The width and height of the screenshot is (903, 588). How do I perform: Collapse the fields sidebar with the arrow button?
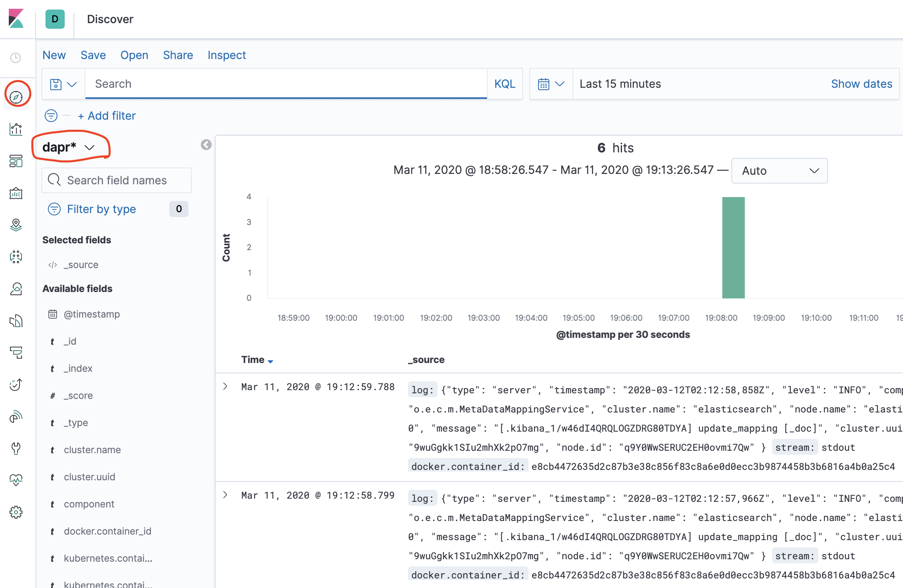206,145
